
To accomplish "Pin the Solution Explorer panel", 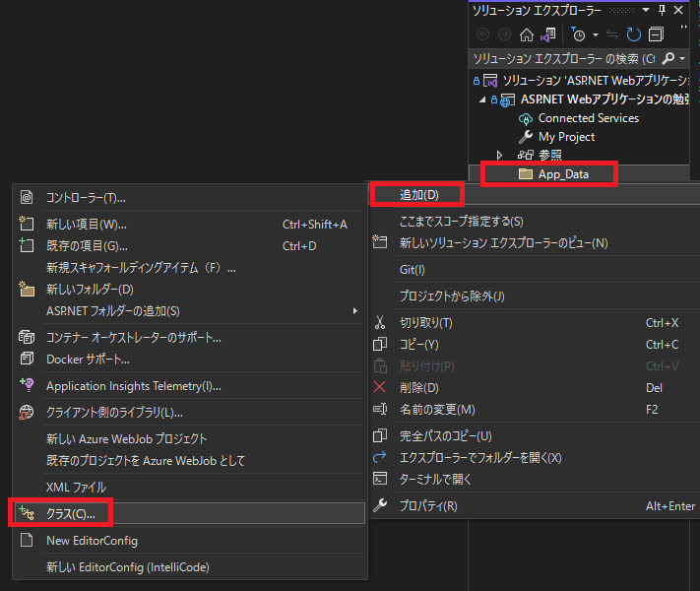I will [662, 10].
